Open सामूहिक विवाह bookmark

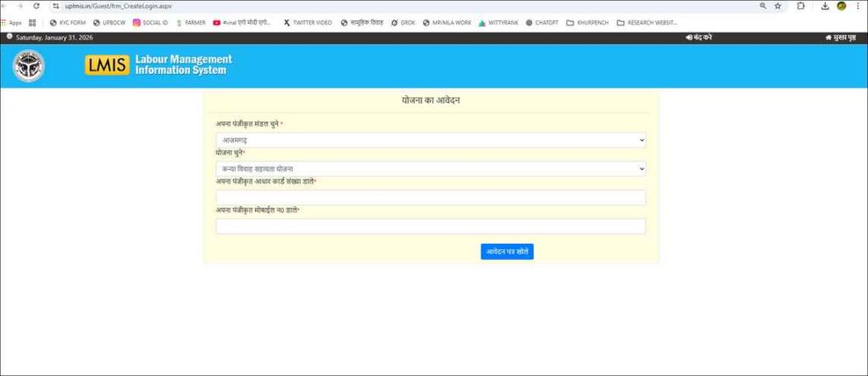[x=362, y=23]
